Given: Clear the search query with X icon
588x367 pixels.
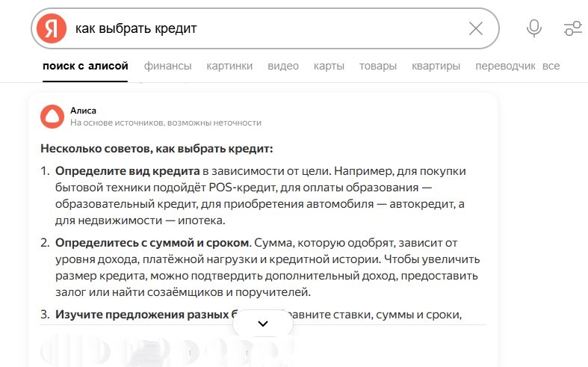Looking at the screenshot, I should point(476,28).
